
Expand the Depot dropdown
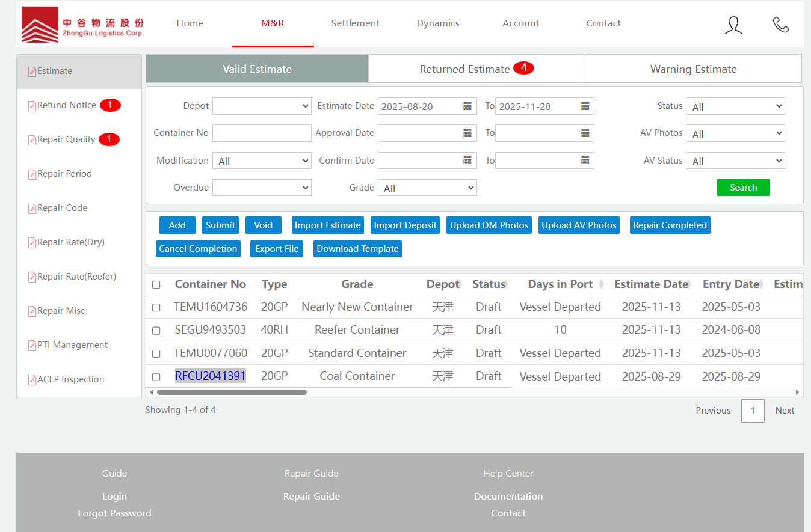(x=262, y=106)
